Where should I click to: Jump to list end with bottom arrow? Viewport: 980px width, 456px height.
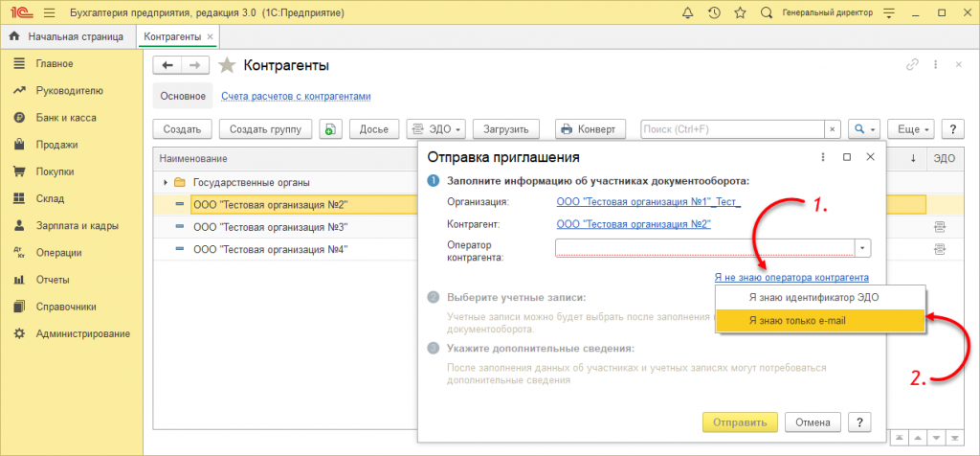(955, 437)
